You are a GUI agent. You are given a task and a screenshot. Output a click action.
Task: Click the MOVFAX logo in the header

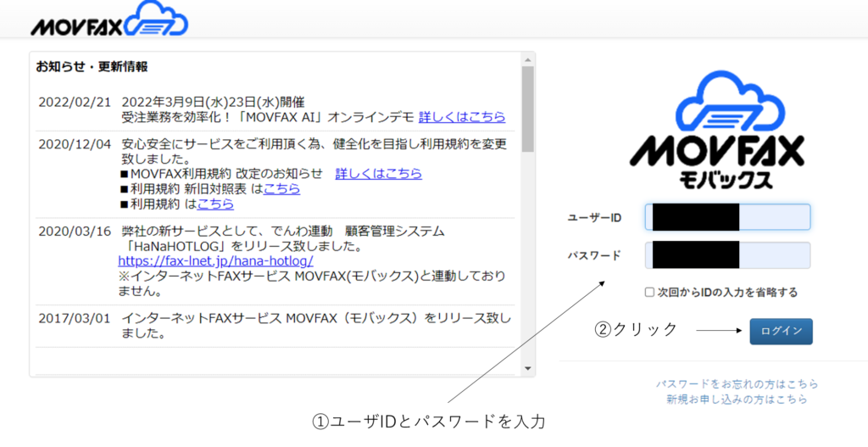point(109,20)
